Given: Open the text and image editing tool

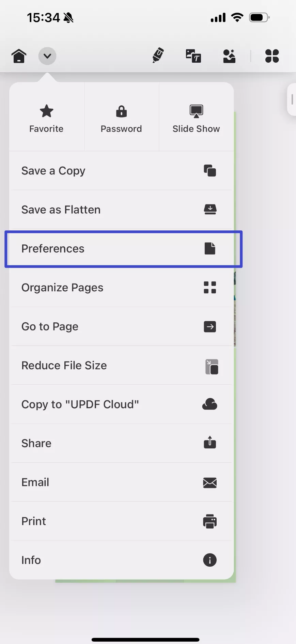Looking at the screenshot, I should click(193, 56).
